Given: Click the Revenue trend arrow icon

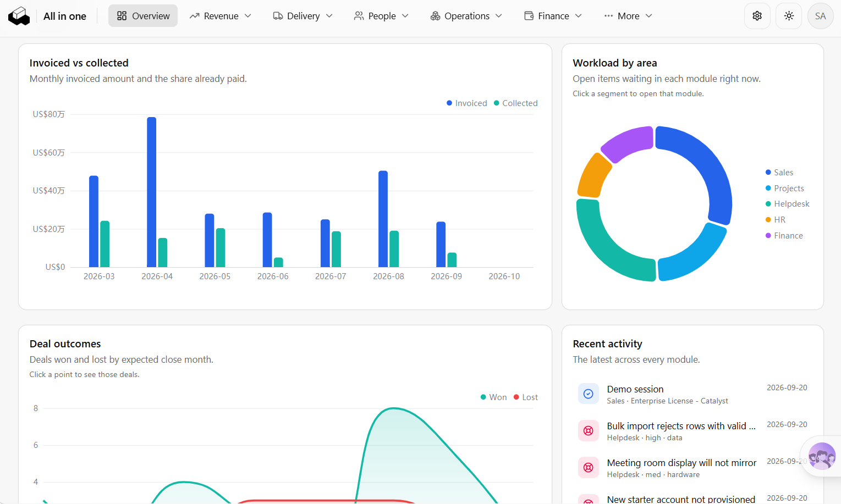Looking at the screenshot, I should pyautogui.click(x=194, y=16).
